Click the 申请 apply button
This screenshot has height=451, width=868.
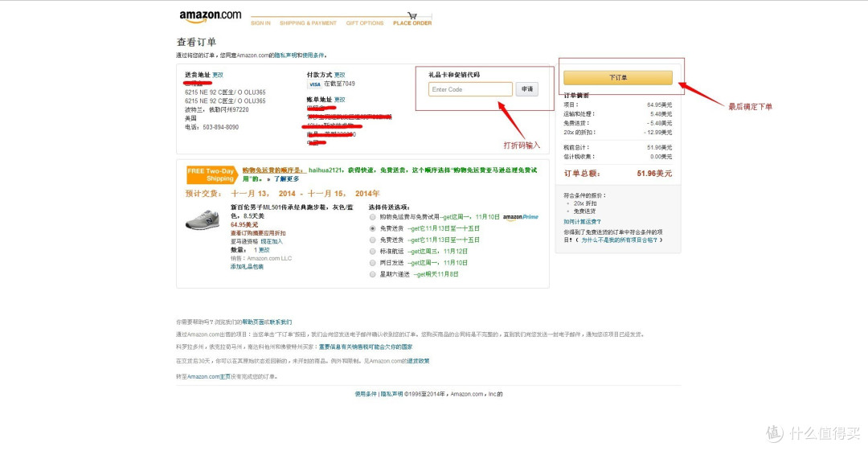pos(527,89)
